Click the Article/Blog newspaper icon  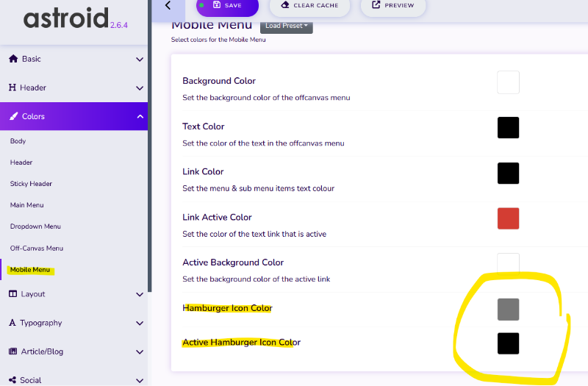12,351
